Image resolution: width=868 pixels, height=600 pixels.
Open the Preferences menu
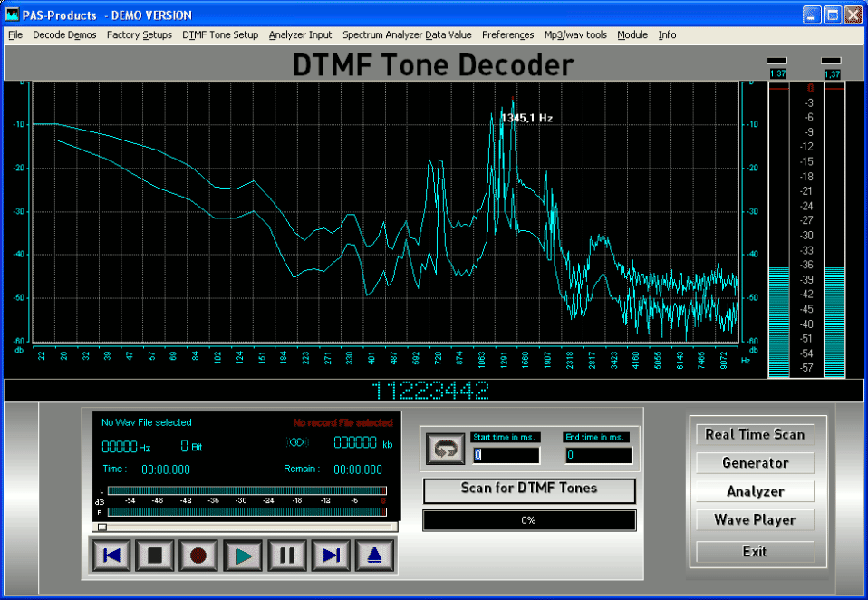[x=507, y=34]
